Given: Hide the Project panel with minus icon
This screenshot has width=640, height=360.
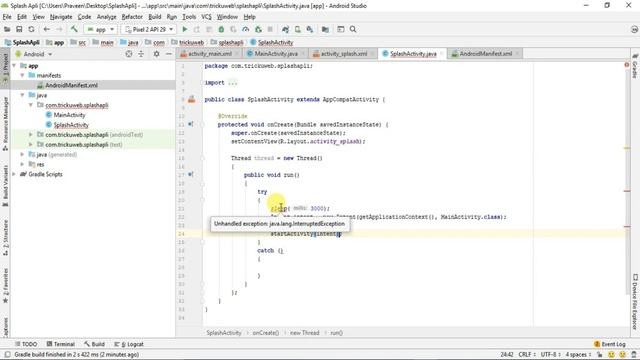Looking at the screenshot, I should (x=169, y=54).
